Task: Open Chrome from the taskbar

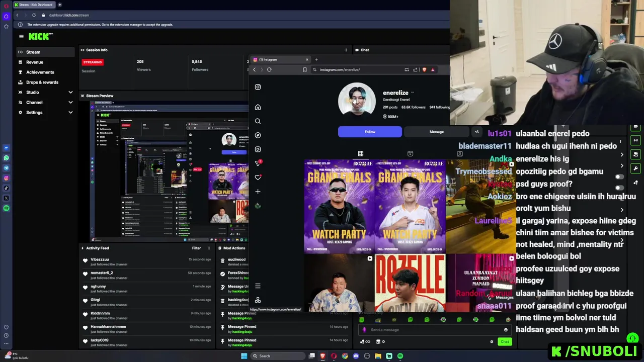Action: tap(345, 356)
